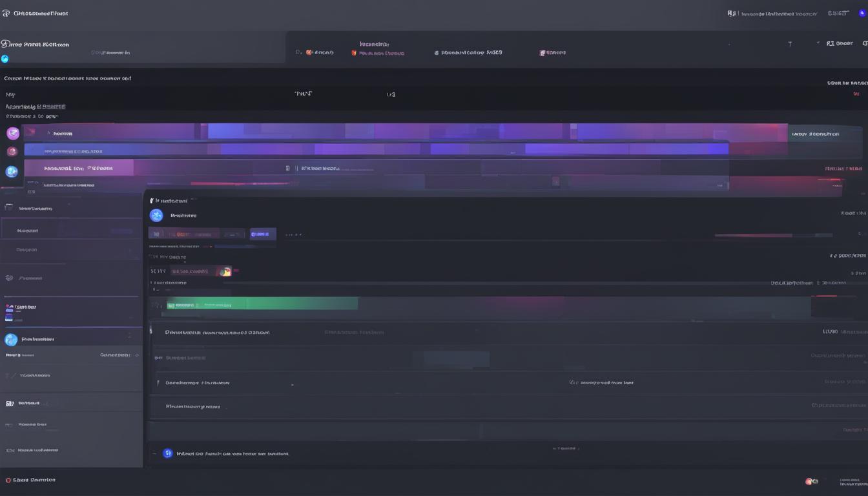Click the dark red round icon in the second timeline row
The width and height of the screenshot is (868, 496).
pos(11,152)
